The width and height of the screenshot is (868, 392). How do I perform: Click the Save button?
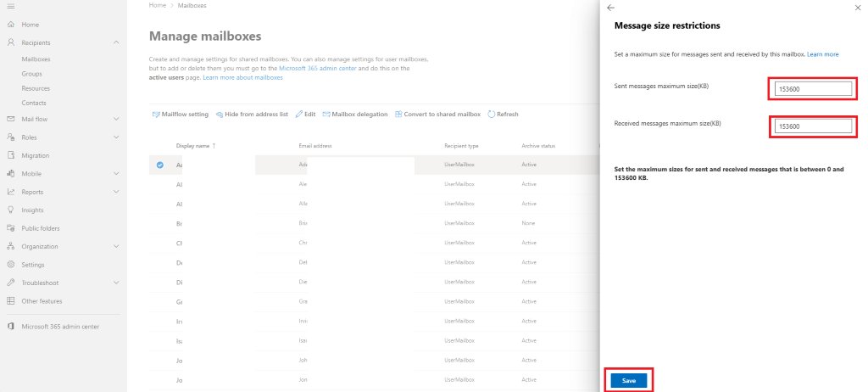click(x=629, y=381)
